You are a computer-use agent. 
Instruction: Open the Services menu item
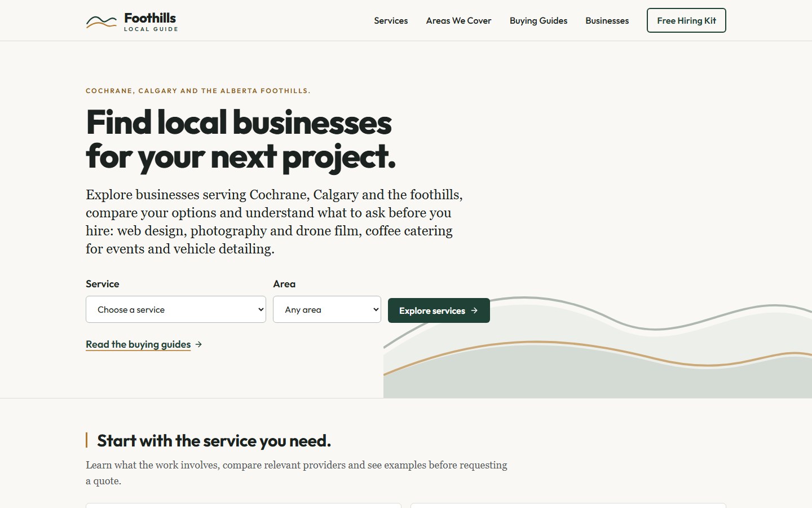pyautogui.click(x=391, y=20)
